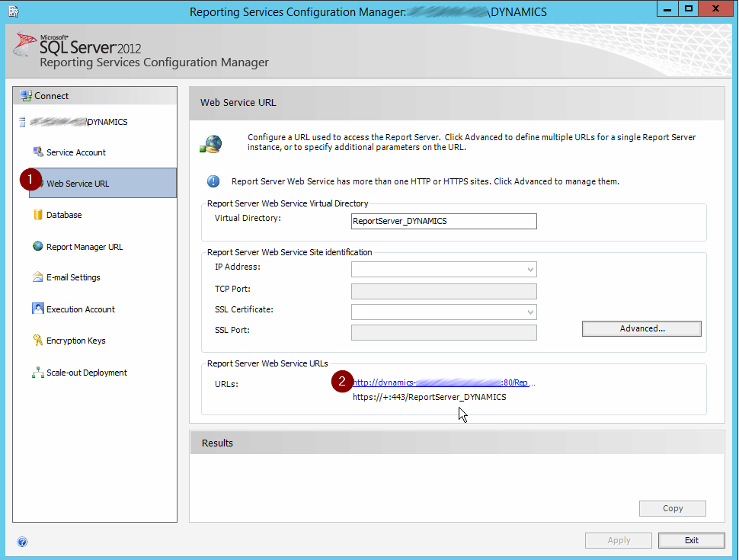Open help via the blue question mark icon
Viewport: 739px width, 560px height.
pyautogui.click(x=22, y=542)
